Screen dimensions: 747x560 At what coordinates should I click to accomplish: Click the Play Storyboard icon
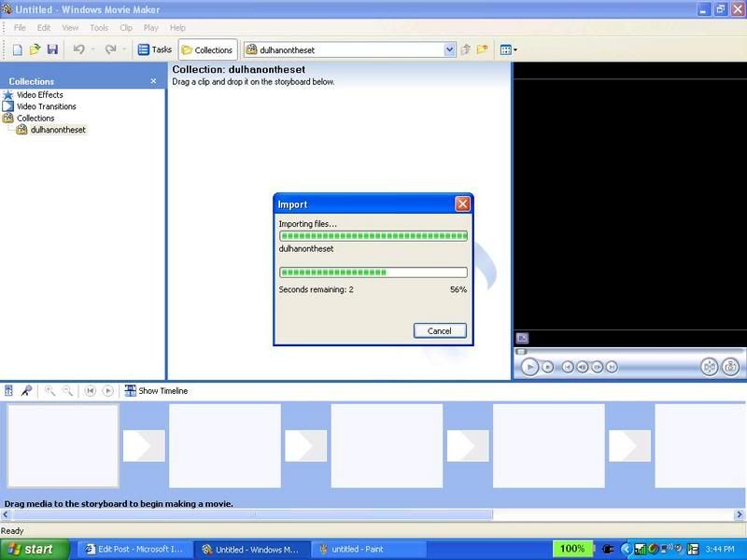pos(108,390)
